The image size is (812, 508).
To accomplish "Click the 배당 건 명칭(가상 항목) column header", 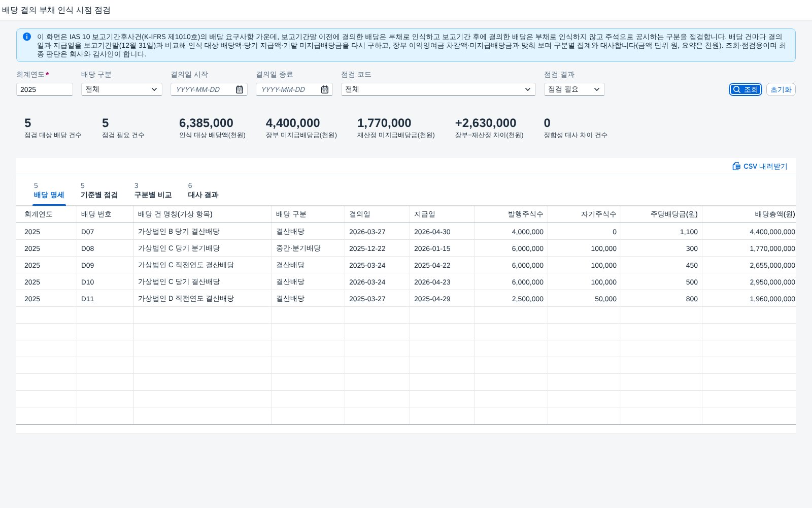I will (x=202, y=214).
